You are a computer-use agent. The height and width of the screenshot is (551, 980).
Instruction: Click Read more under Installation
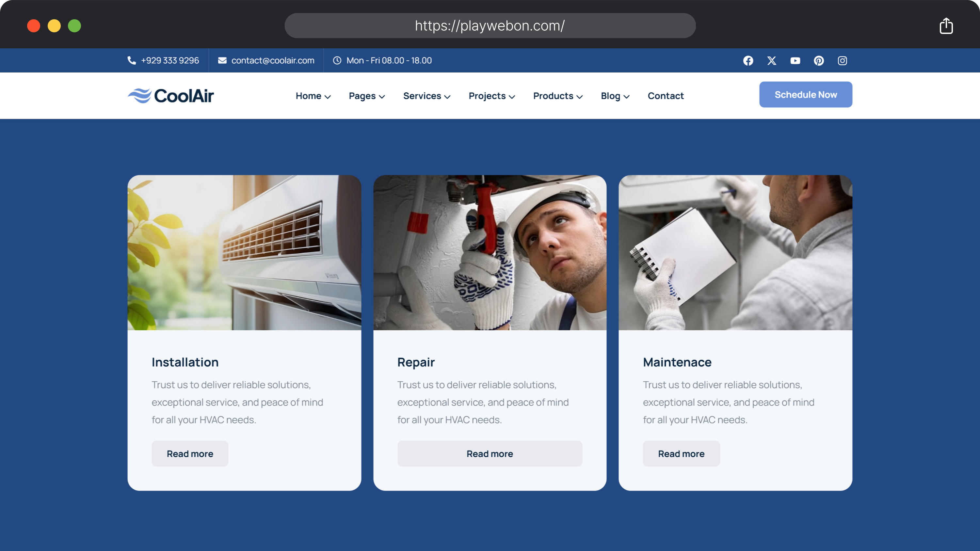[190, 454]
